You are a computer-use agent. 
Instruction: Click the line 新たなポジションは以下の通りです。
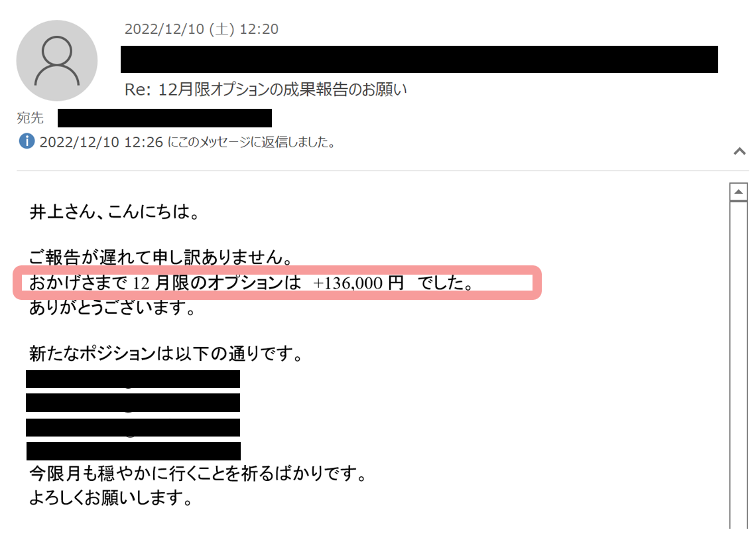[166, 354]
